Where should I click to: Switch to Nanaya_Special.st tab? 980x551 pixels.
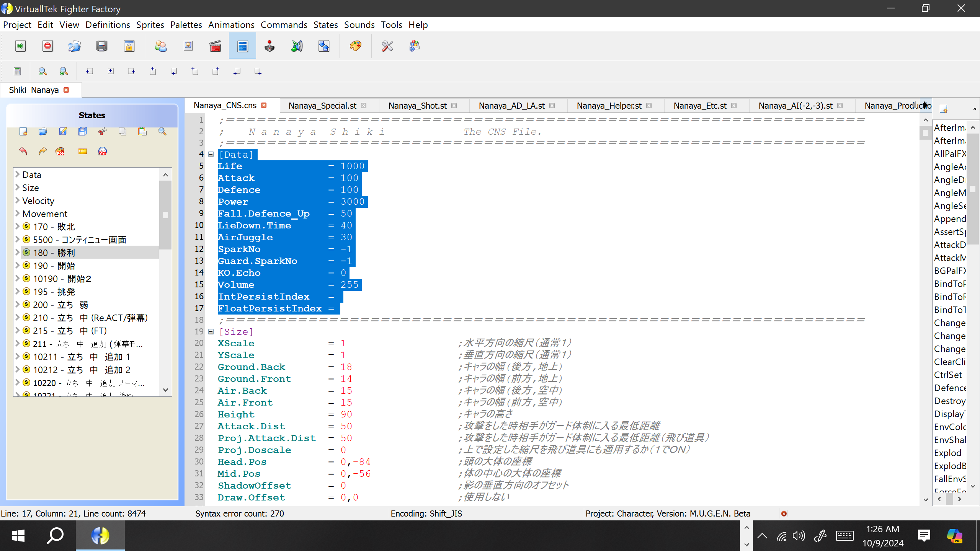[x=322, y=106]
